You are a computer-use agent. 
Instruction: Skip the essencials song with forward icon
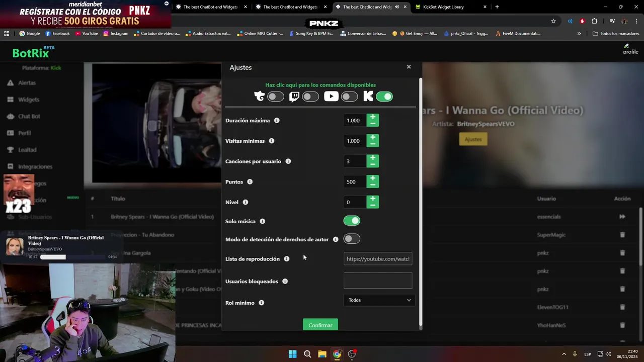click(x=622, y=217)
